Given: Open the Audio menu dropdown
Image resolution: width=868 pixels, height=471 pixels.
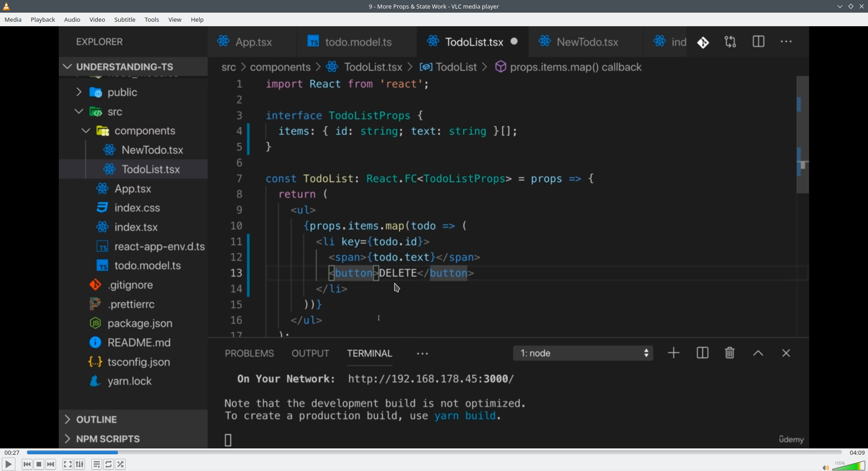Looking at the screenshot, I should coord(72,19).
